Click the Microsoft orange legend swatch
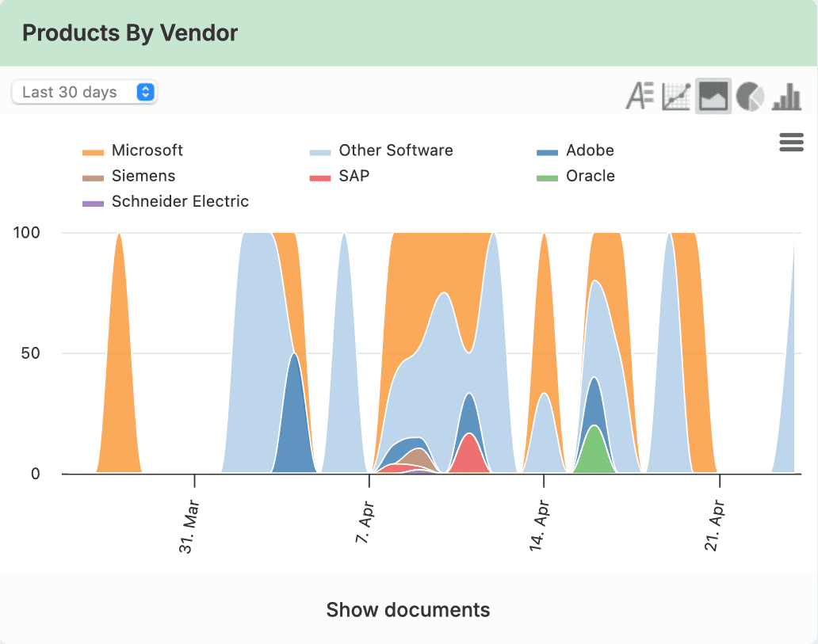818x644 pixels. pos(93,152)
